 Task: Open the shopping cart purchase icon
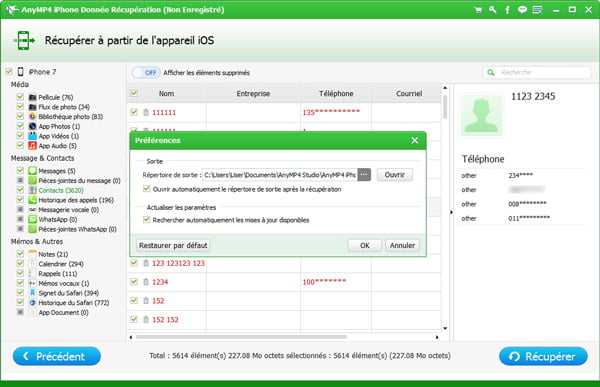click(478, 10)
